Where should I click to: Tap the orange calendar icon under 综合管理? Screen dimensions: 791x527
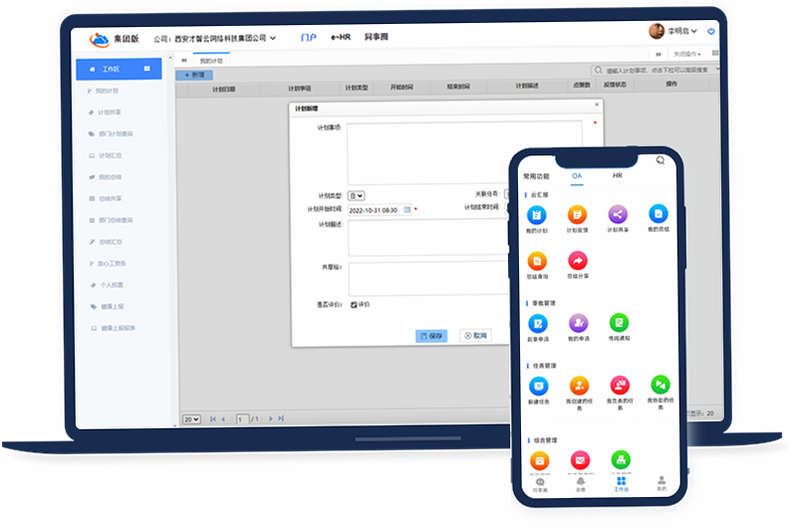[x=539, y=461]
